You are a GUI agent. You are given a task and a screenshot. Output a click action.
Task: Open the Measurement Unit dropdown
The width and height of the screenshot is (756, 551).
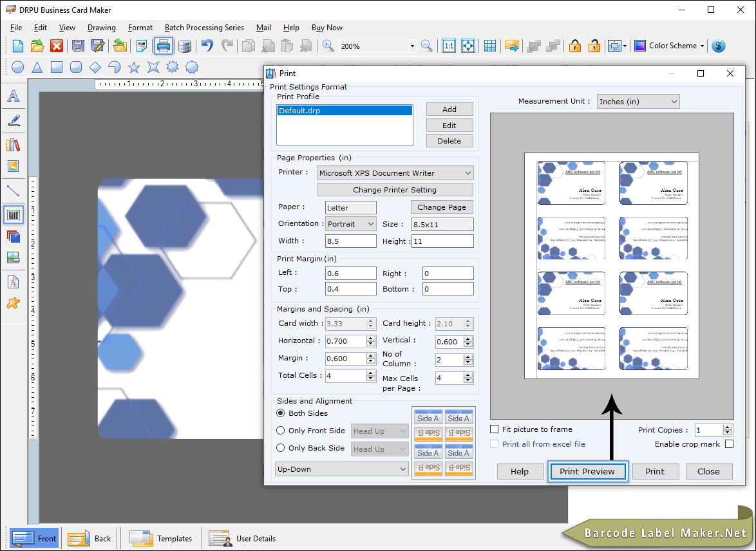(638, 102)
